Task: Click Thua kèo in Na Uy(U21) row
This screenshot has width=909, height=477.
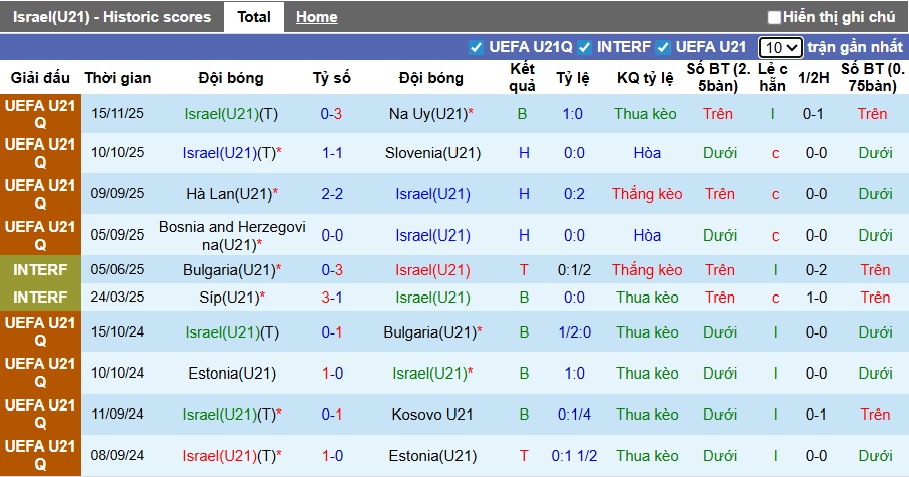Action: point(646,114)
